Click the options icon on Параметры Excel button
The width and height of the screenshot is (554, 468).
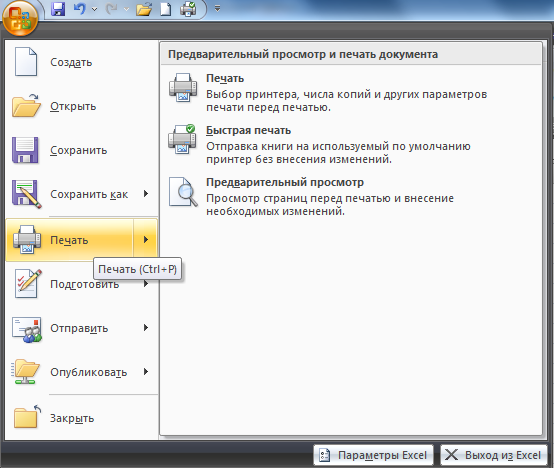[x=324, y=455]
